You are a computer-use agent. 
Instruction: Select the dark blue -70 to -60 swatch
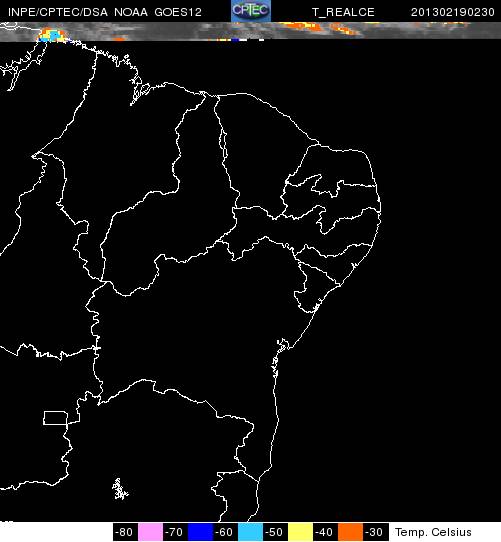point(200,532)
